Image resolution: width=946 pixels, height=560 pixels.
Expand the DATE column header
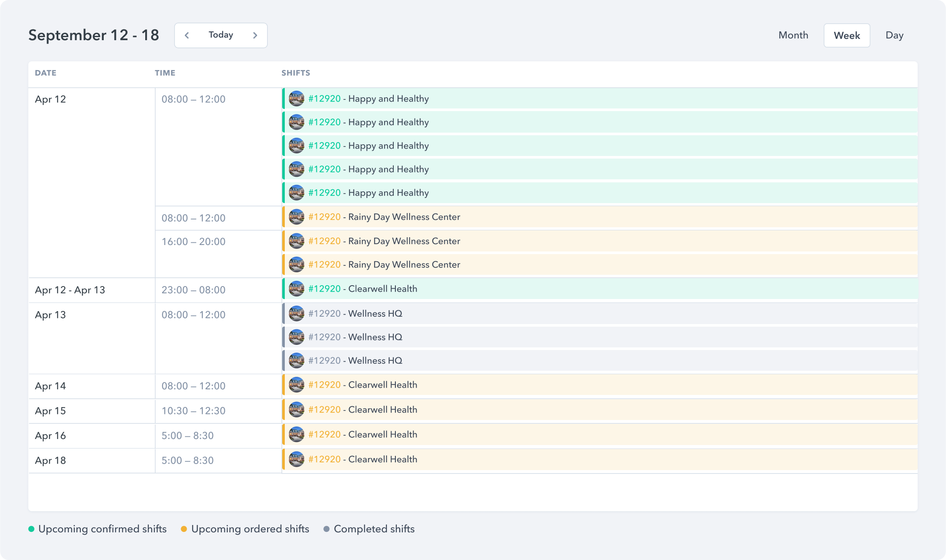(x=45, y=73)
